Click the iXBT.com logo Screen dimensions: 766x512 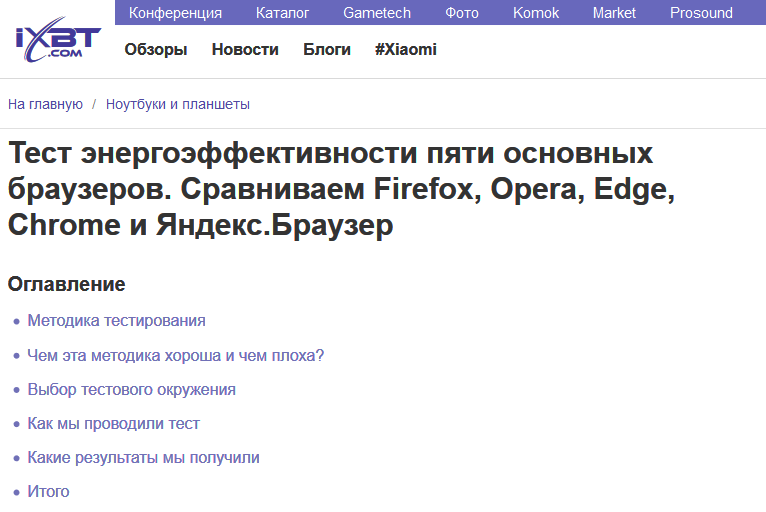(x=58, y=40)
